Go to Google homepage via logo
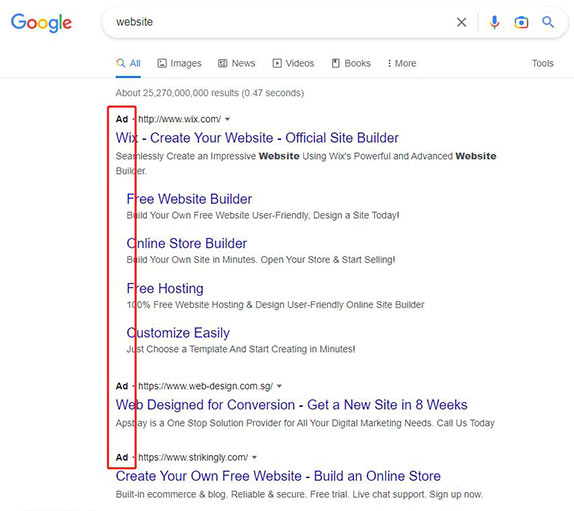 pyautogui.click(x=41, y=23)
